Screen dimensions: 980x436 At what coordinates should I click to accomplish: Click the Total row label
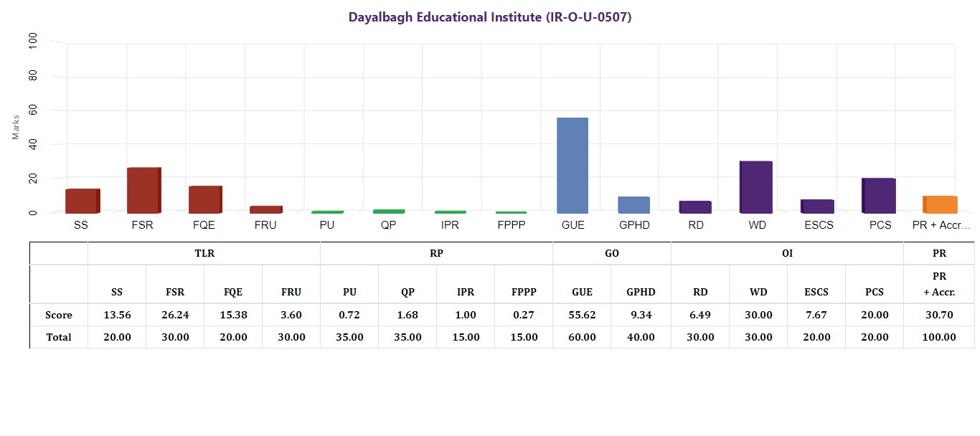pos(58,337)
